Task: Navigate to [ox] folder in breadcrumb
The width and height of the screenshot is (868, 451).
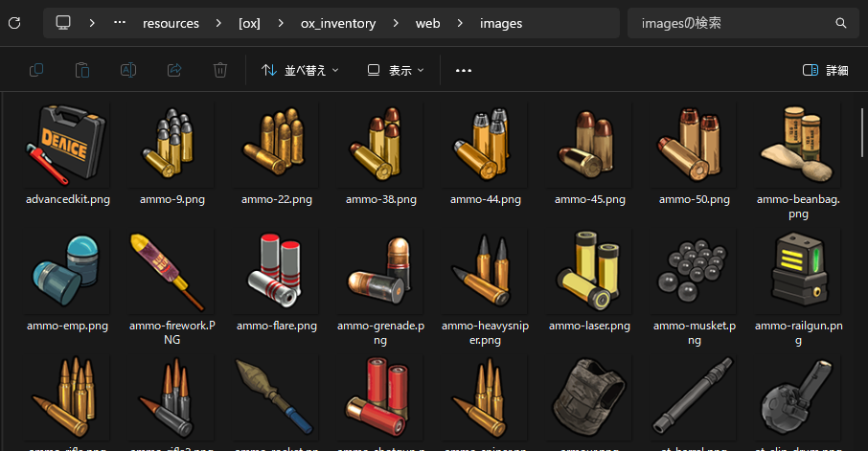Action: click(x=249, y=23)
